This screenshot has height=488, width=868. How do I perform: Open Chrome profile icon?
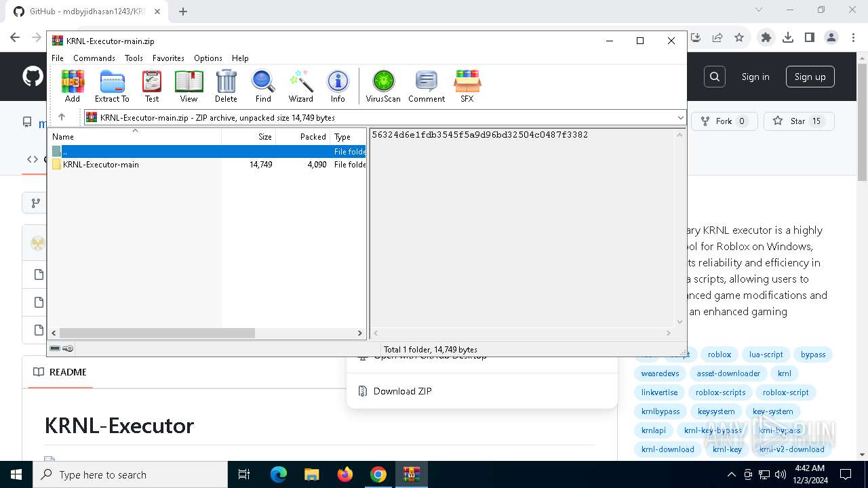click(x=831, y=38)
